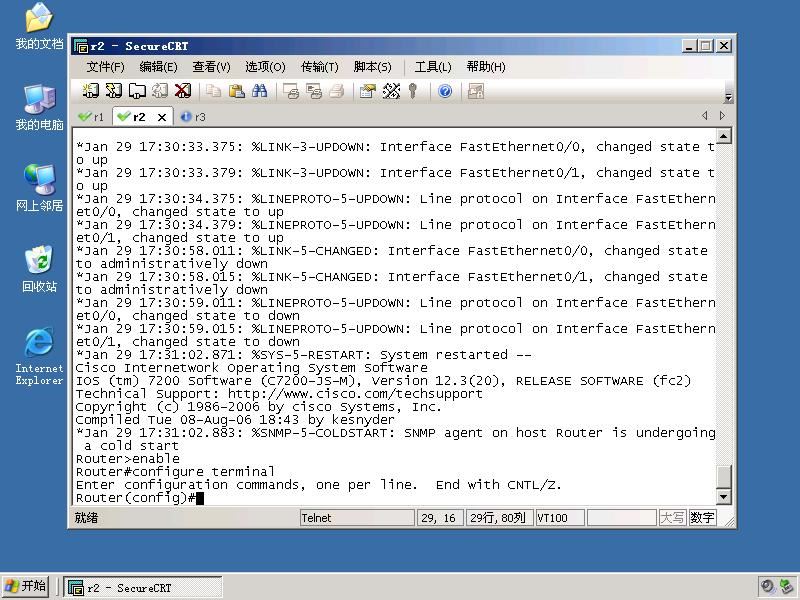Image resolution: width=800 pixels, height=600 pixels.
Task: Click the Keymap Editor icon
Action: (391, 91)
